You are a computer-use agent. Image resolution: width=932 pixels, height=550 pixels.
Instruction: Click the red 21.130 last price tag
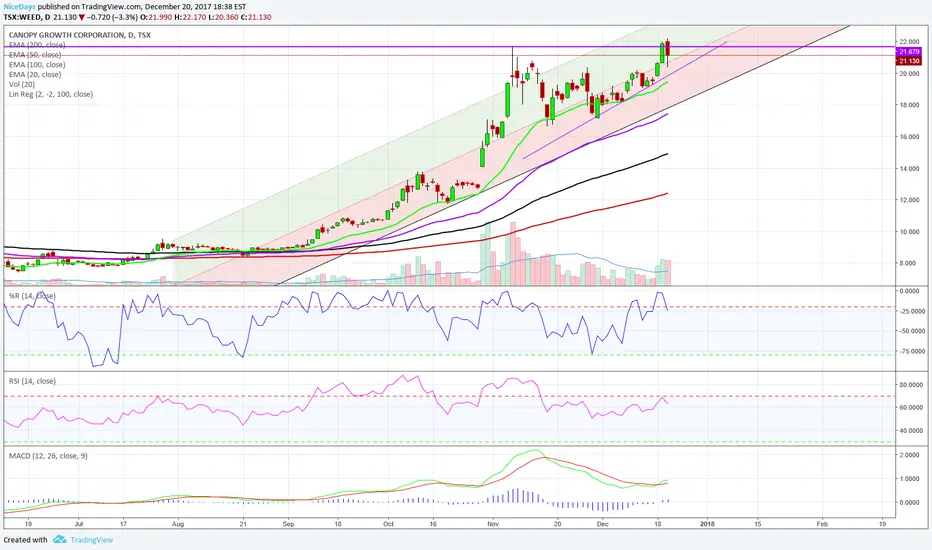(x=909, y=61)
